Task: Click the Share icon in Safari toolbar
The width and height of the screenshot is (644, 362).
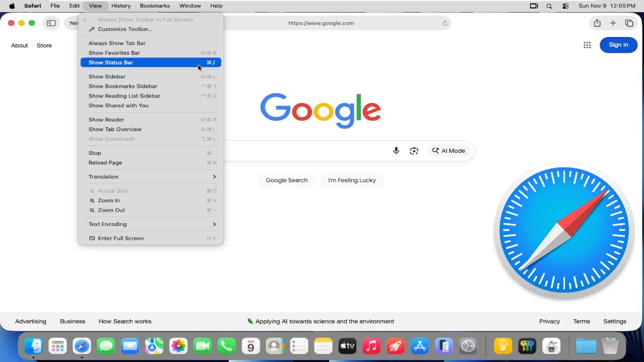Action: [x=597, y=23]
